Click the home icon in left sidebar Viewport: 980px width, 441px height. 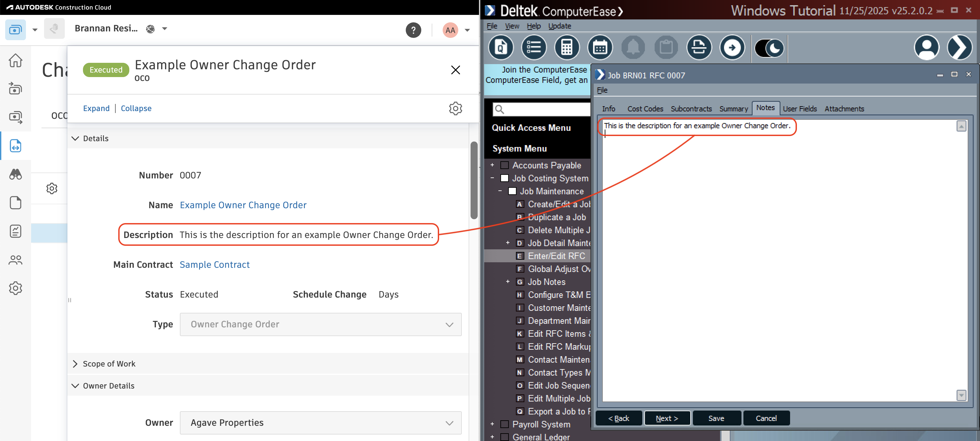pos(16,61)
